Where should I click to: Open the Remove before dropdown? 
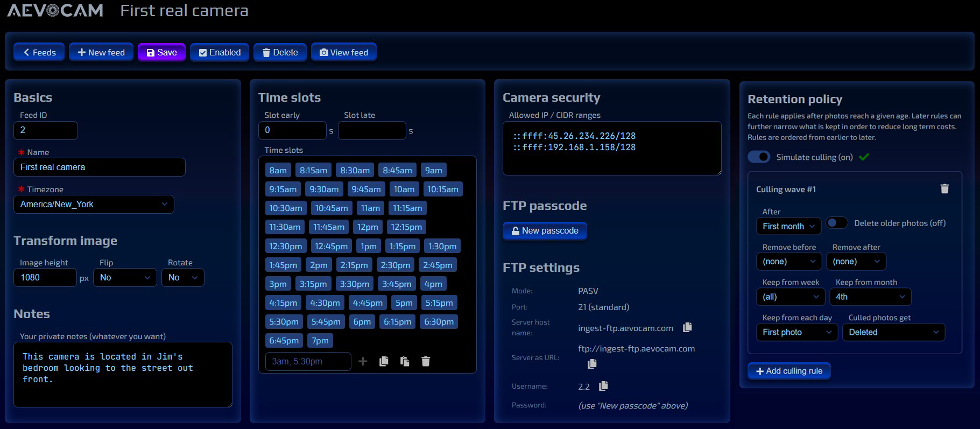point(788,261)
